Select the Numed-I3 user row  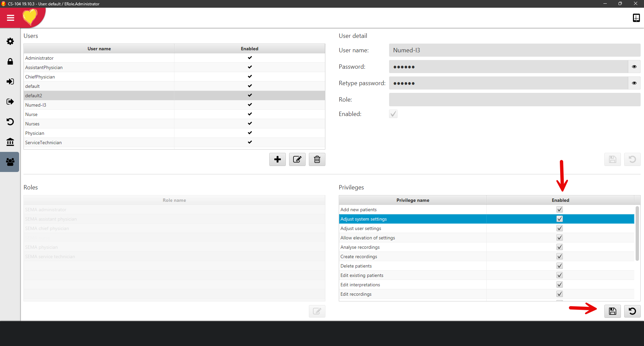(99, 105)
